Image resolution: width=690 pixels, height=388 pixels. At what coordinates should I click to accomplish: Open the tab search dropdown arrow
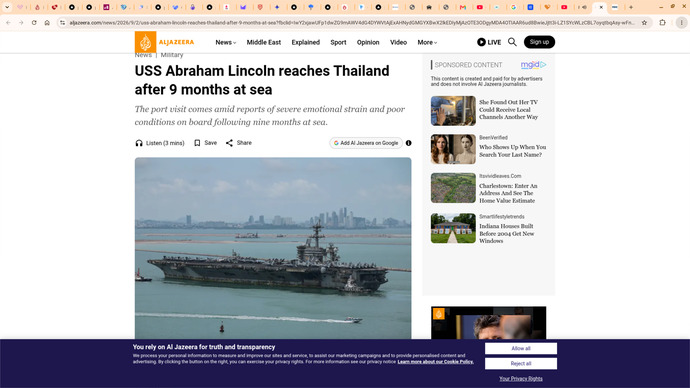[7, 7]
